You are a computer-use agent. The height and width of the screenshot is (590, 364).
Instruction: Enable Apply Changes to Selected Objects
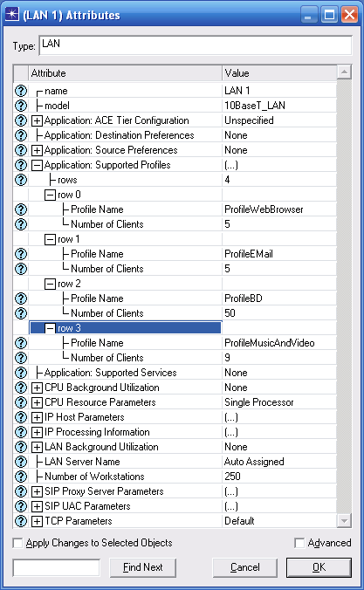pyautogui.click(x=17, y=543)
